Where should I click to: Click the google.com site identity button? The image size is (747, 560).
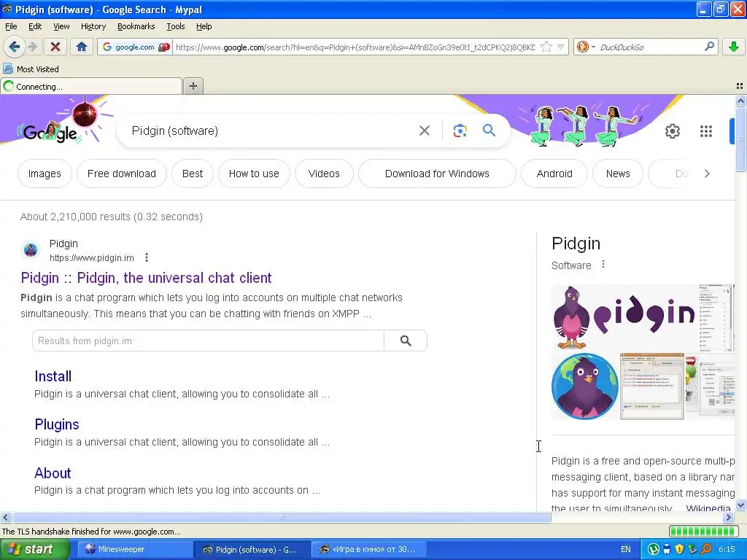[x=135, y=47]
